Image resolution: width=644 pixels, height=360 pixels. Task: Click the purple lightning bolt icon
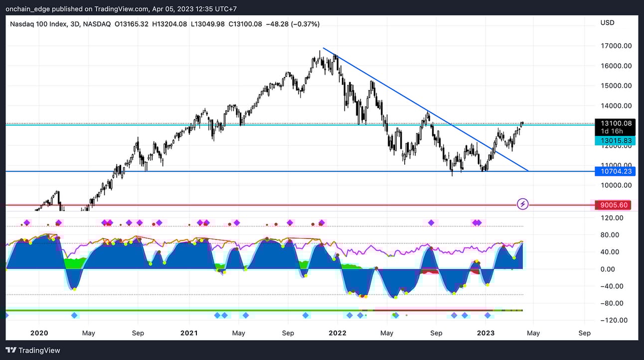pos(523,204)
